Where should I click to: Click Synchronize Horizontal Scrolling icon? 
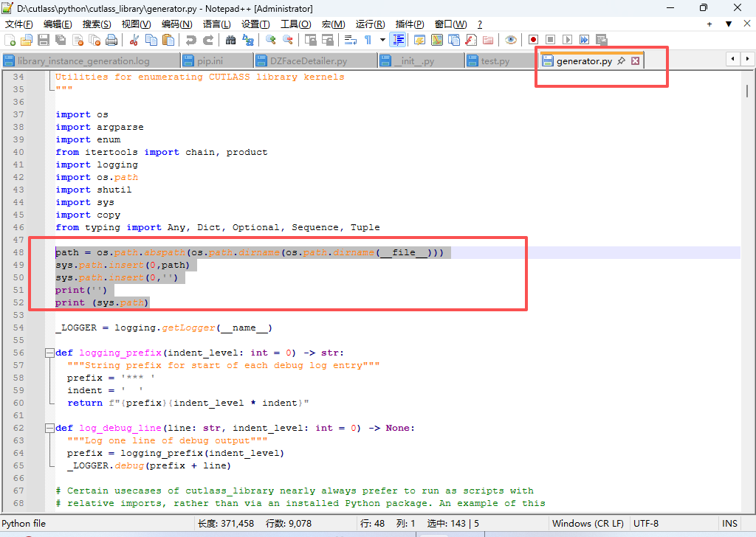[327, 40]
